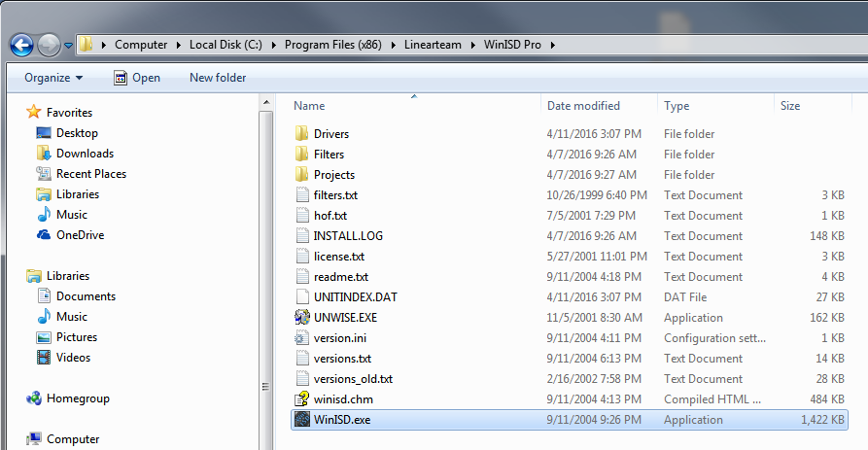The image size is (868, 450).
Task: Click the navigation pane scroll up arrow
Action: coord(266,102)
